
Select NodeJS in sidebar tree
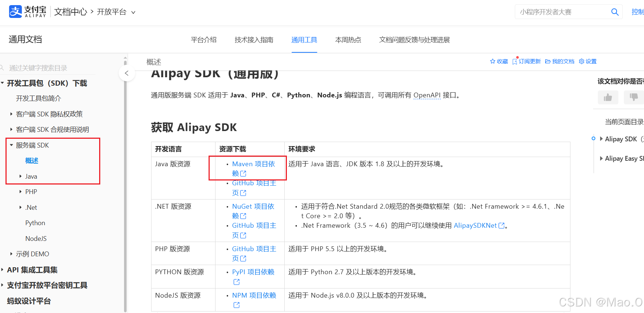click(36, 238)
